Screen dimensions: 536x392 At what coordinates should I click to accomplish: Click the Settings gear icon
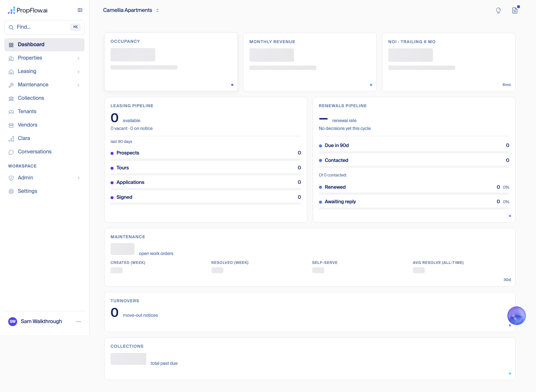tap(11, 191)
